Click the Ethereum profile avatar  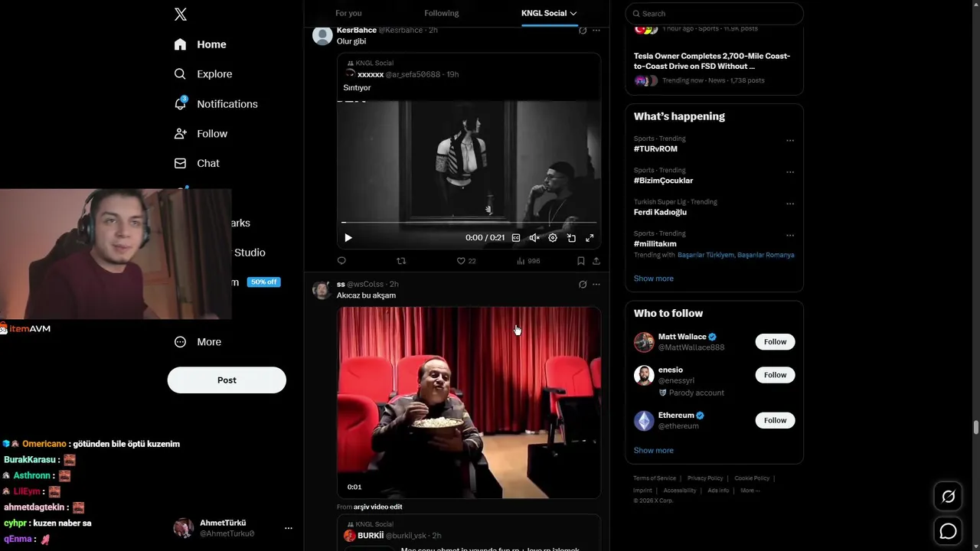pyautogui.click(x=644, y=421)
